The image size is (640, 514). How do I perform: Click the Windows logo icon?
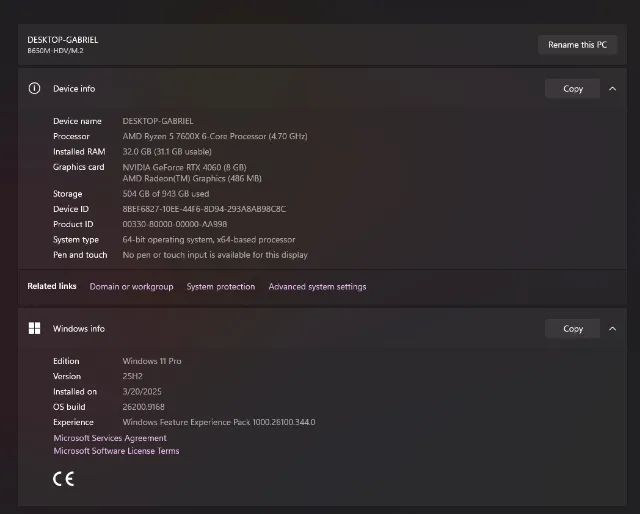coord(34,328)
